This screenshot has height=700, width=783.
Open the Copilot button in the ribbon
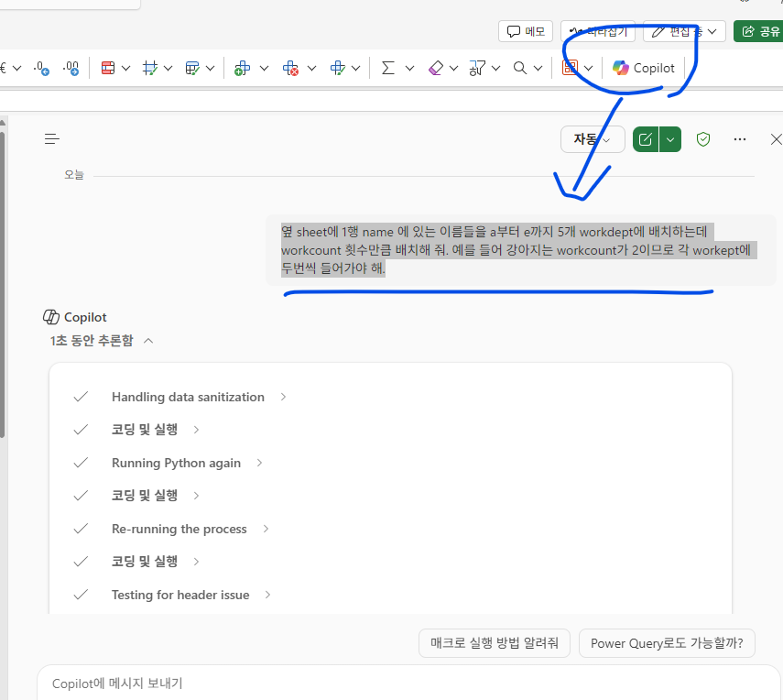(x=644, y=68)
